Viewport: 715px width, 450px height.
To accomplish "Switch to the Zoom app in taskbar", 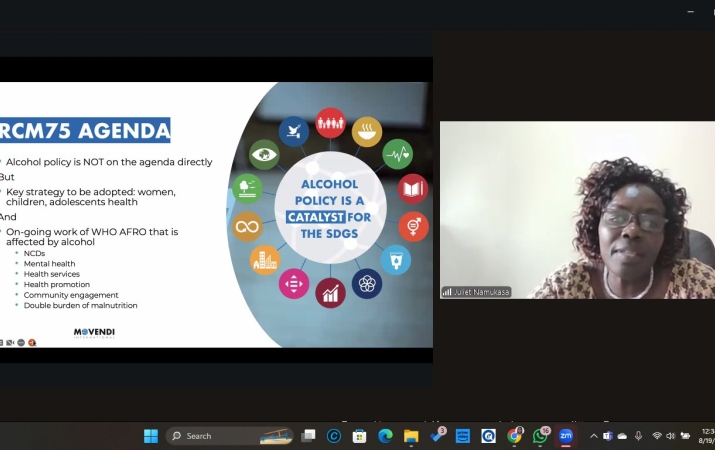I will point(566,436).
